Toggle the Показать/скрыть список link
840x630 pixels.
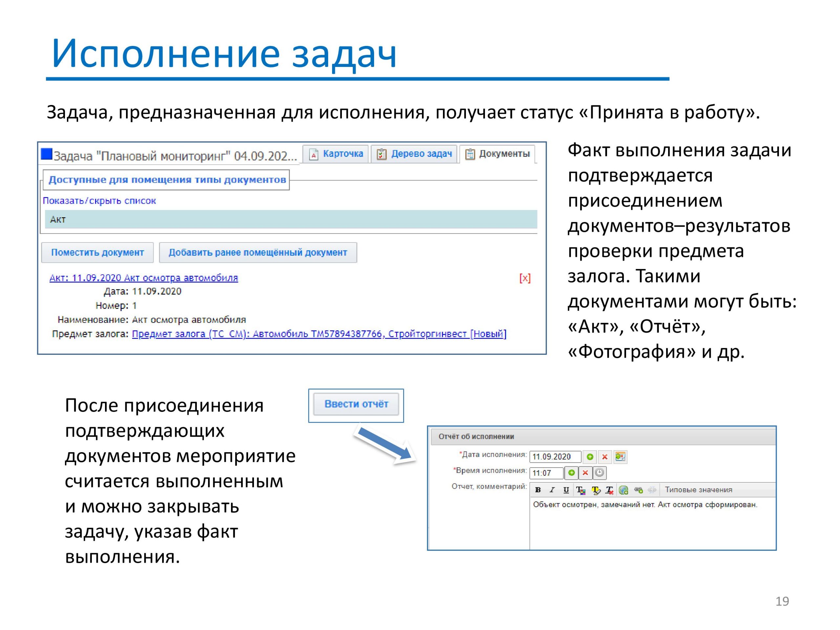point(99,201)
